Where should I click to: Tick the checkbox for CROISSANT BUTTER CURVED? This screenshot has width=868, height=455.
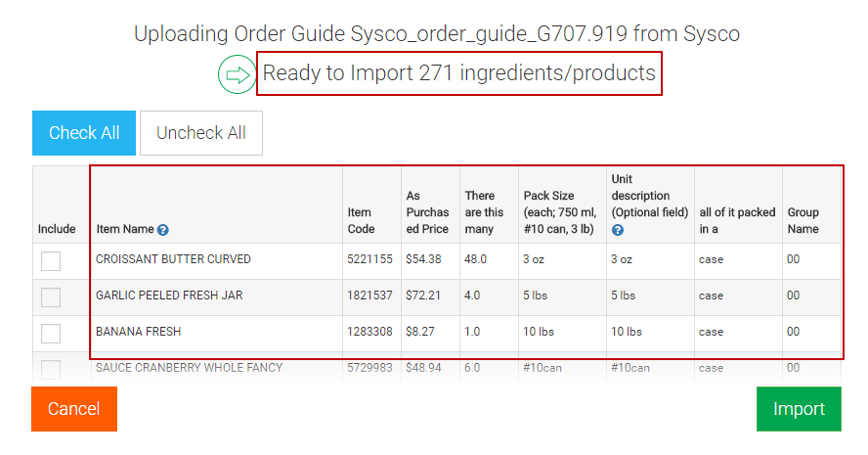click(x=51, y=260)
